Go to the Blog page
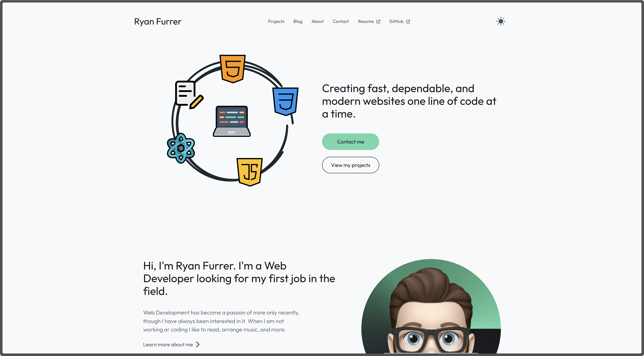 coord(298,22)
